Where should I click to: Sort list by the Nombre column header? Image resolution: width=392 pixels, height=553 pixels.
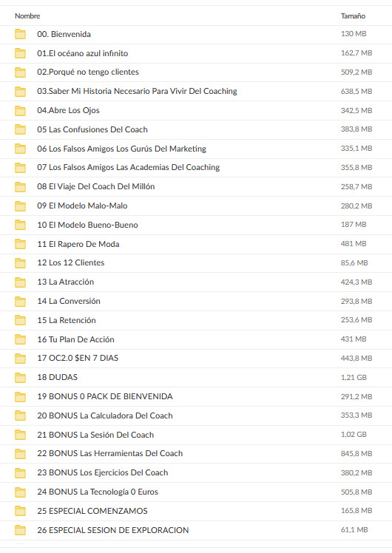pos(27,16)
